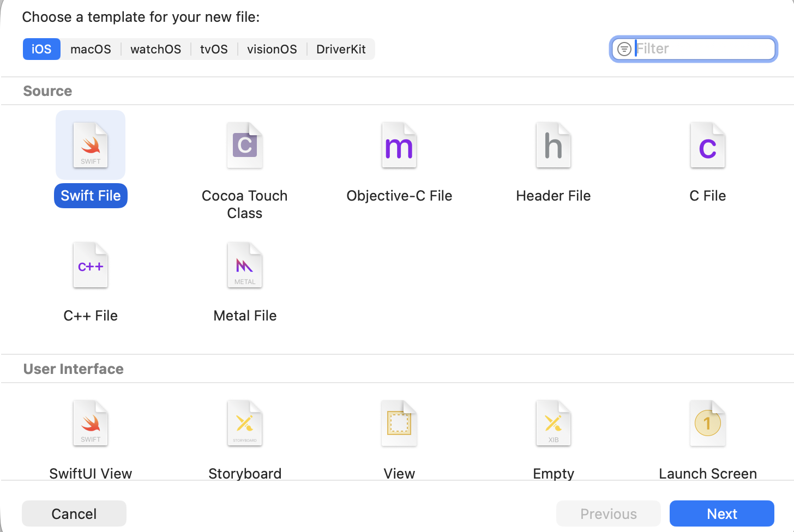Viewport: 794px width, 532px height.
Task: Click the 'SwiftUI View' label
Action: coord(91,474)
